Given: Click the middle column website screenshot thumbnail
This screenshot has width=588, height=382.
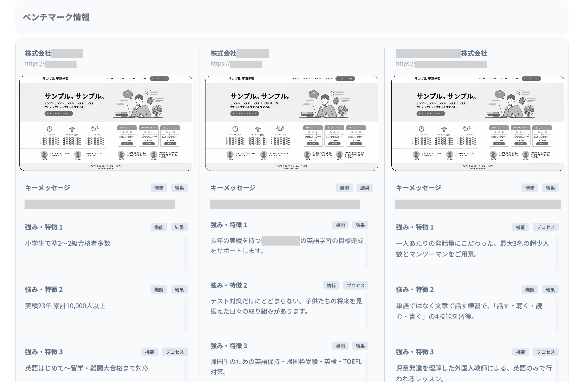Looking at the screenshot, I should 291,123.
